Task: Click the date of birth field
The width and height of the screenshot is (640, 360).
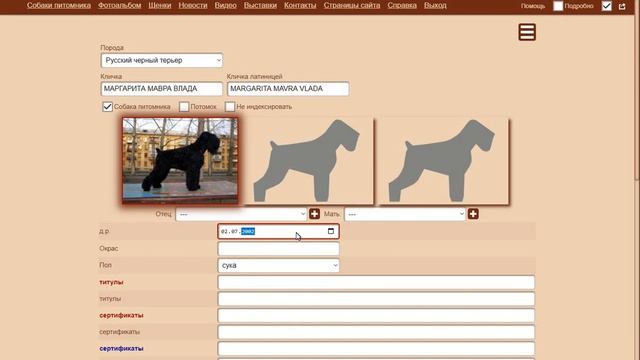Action: click(278, 231)
